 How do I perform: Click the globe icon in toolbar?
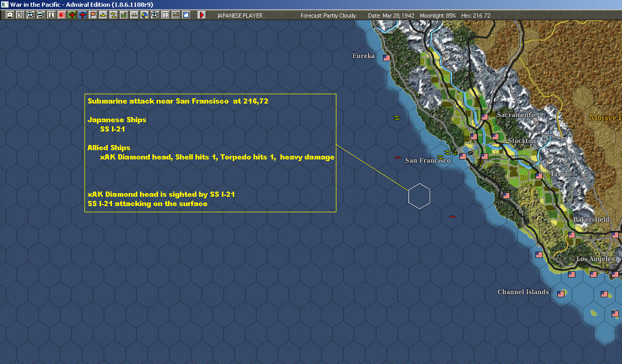[x=145, y=15]
